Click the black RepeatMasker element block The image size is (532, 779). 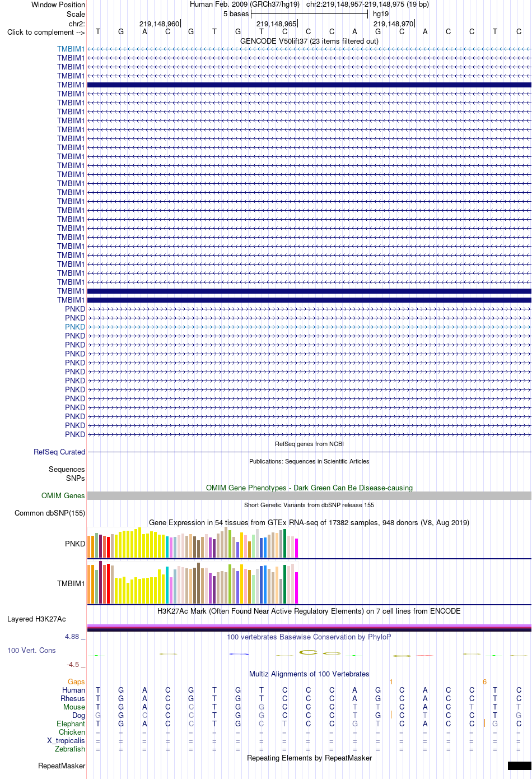pos(520,766)
